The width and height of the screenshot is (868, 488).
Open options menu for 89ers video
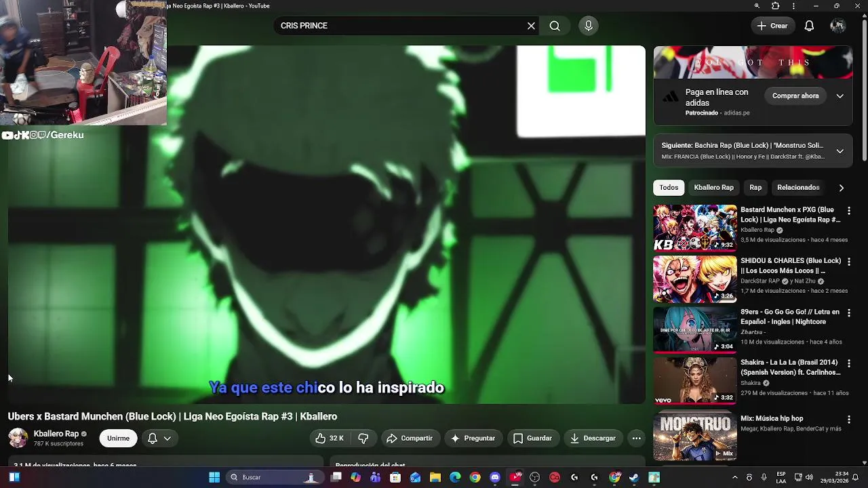pos(848,313)
